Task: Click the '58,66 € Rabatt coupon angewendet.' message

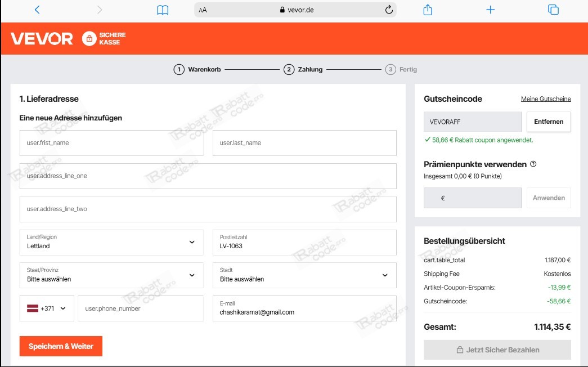Action: (x=478, y=140)
